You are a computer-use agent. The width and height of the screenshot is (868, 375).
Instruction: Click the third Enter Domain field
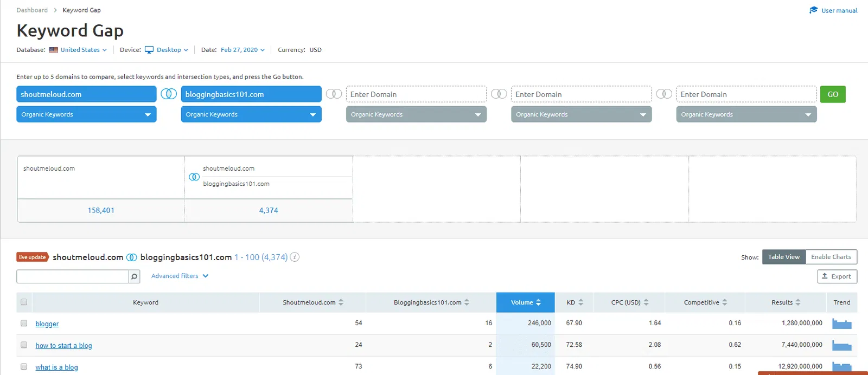click(x=416, y=94)
